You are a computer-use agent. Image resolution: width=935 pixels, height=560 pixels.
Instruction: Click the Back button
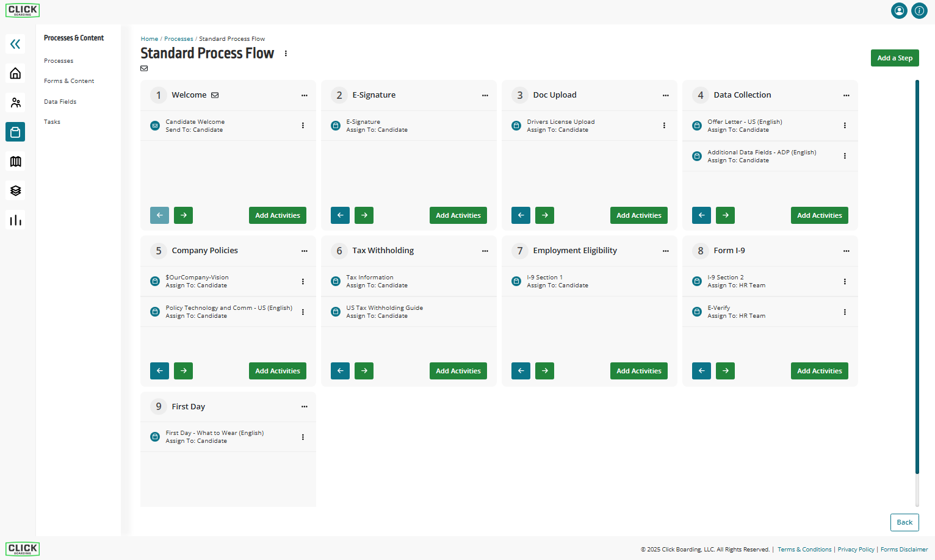904,522
